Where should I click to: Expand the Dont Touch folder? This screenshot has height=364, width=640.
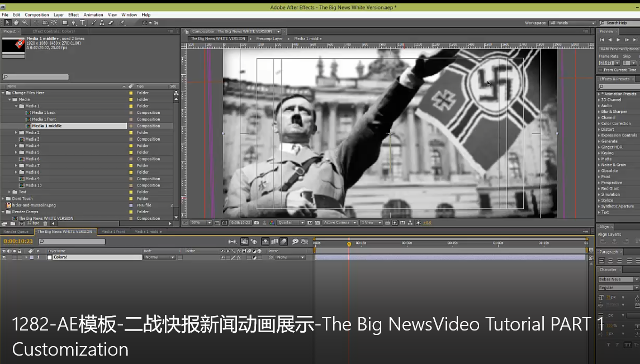click(x=3, y=199)
